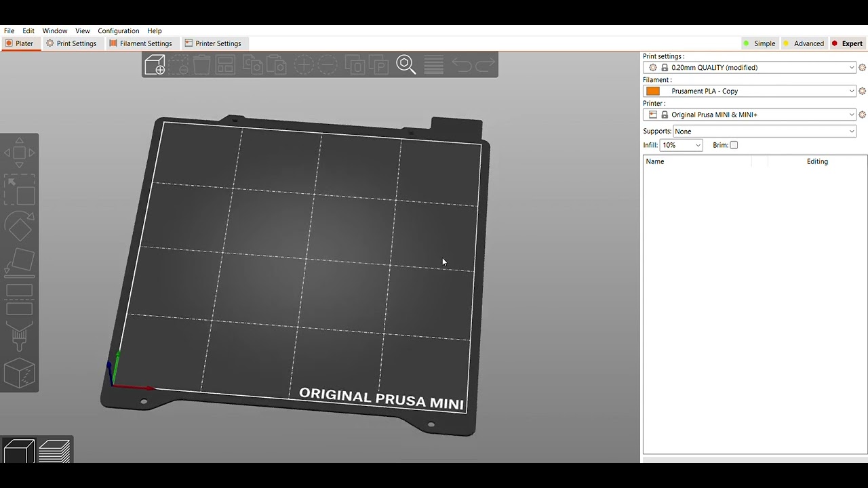Open the Original Prusa MINI printer dropdown
Screen dimensions: 868x488
[749, 115]
